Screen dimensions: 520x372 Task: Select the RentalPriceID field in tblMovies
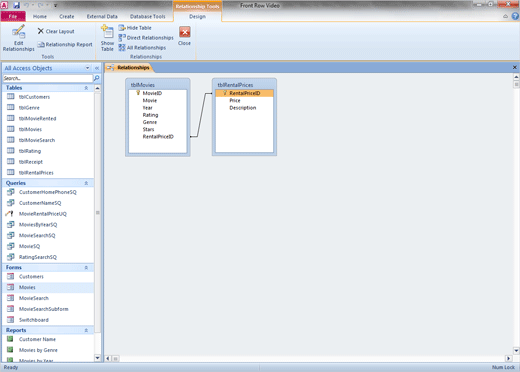point(158,137)
